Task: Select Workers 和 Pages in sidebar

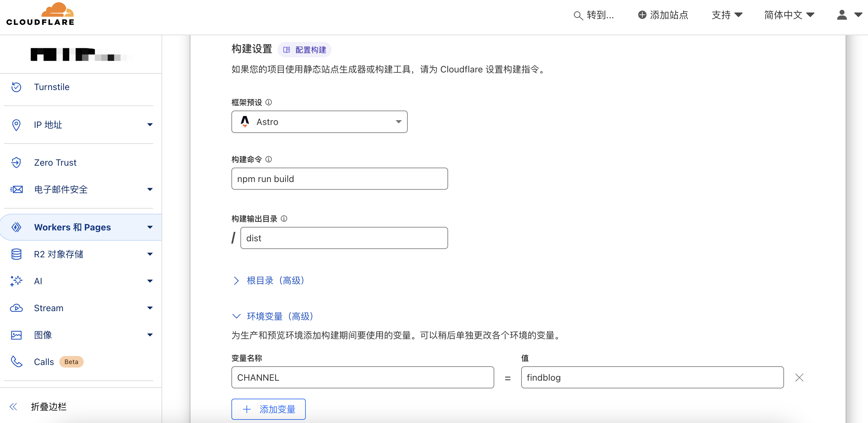Action: pos(81,227)
